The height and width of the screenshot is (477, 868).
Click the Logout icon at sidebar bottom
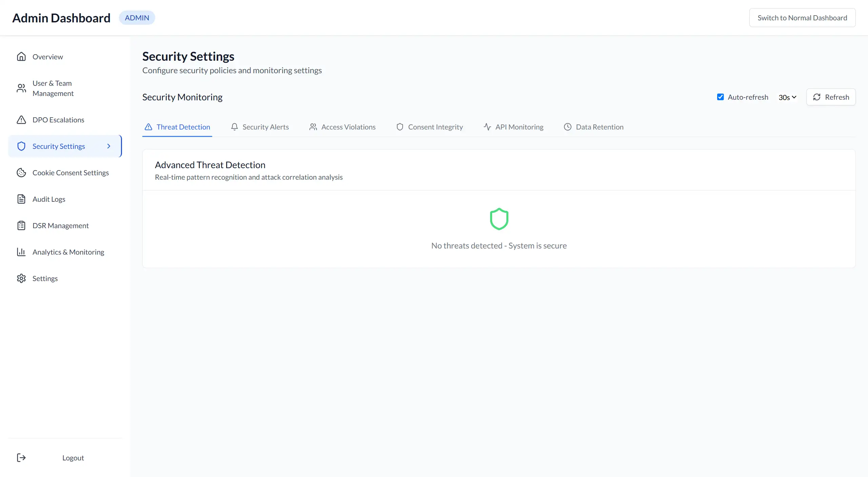tap(21, 457)
